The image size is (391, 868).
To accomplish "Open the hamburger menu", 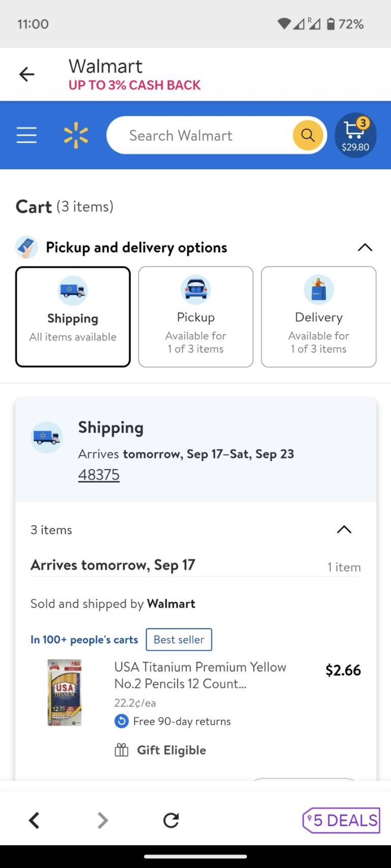I will (26, 135).
